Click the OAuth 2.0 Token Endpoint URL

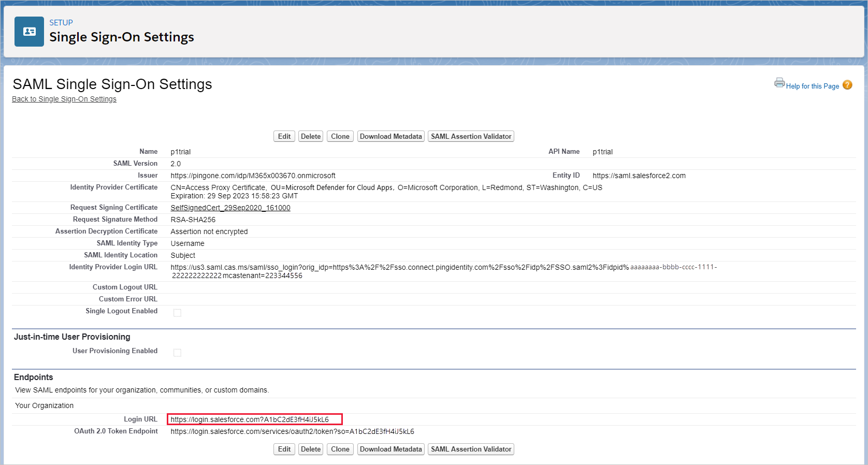[292, 431]
